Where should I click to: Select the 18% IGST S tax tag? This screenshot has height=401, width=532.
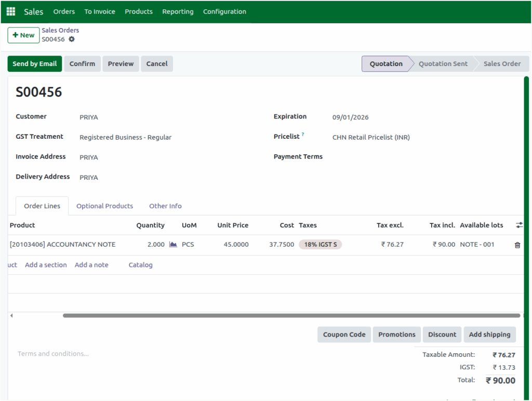point(320,244)
